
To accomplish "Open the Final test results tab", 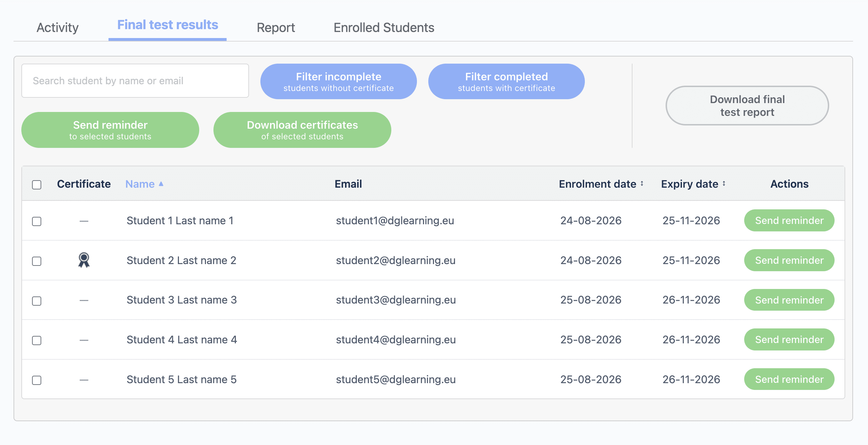I will pos(168,25).
